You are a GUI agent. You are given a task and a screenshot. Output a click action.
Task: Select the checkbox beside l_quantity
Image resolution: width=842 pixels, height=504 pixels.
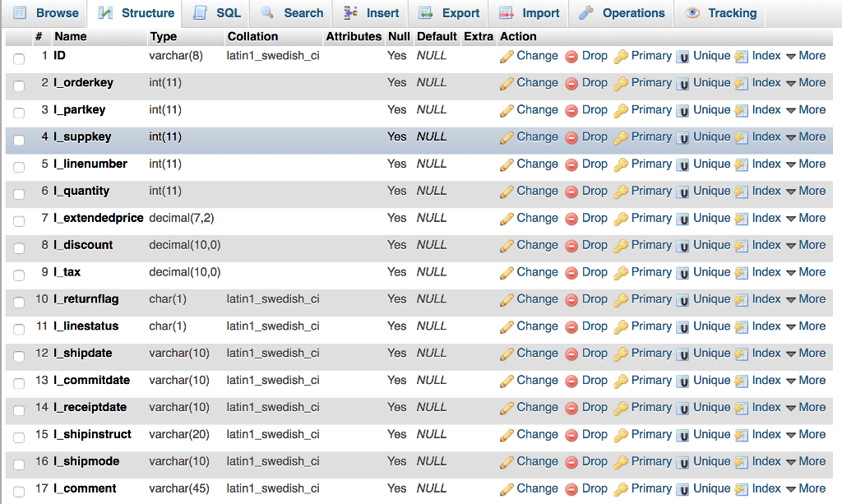(x=18, y=191)
